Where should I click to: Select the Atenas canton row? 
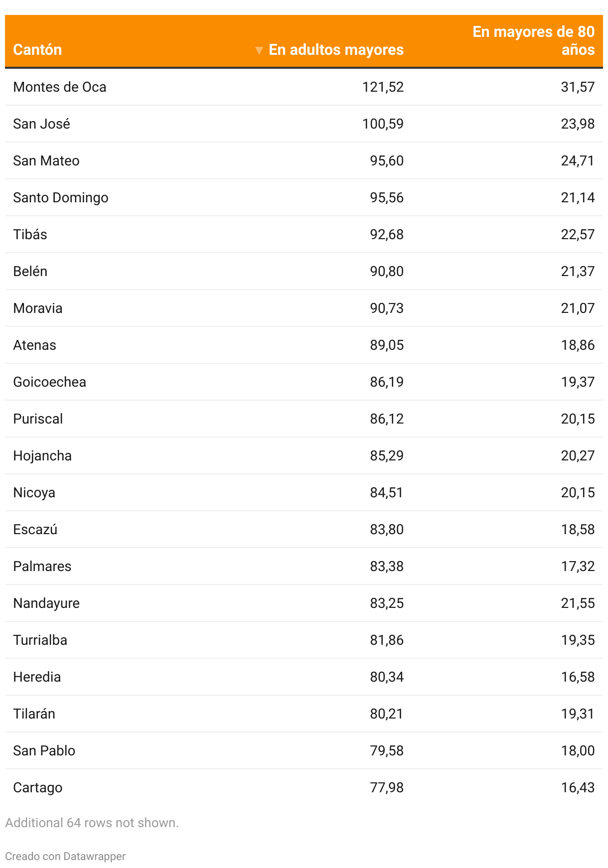pyautogui.click(x=34, y=345)
